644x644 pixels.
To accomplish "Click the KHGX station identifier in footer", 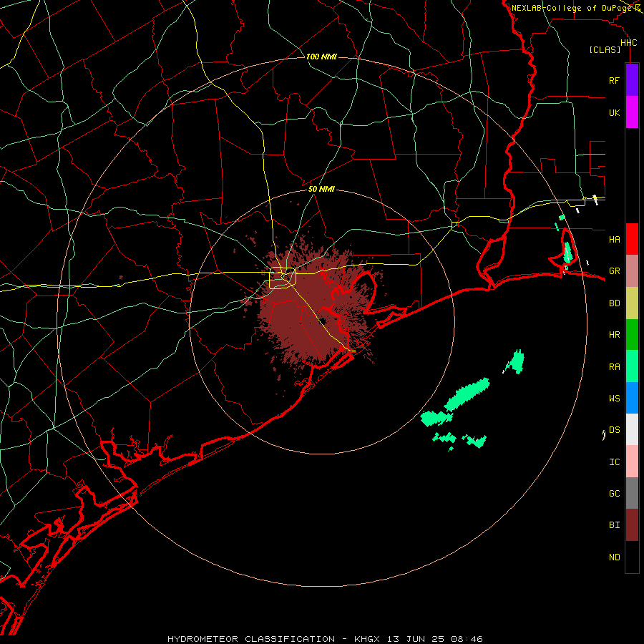I will click(x=367, y=639).
